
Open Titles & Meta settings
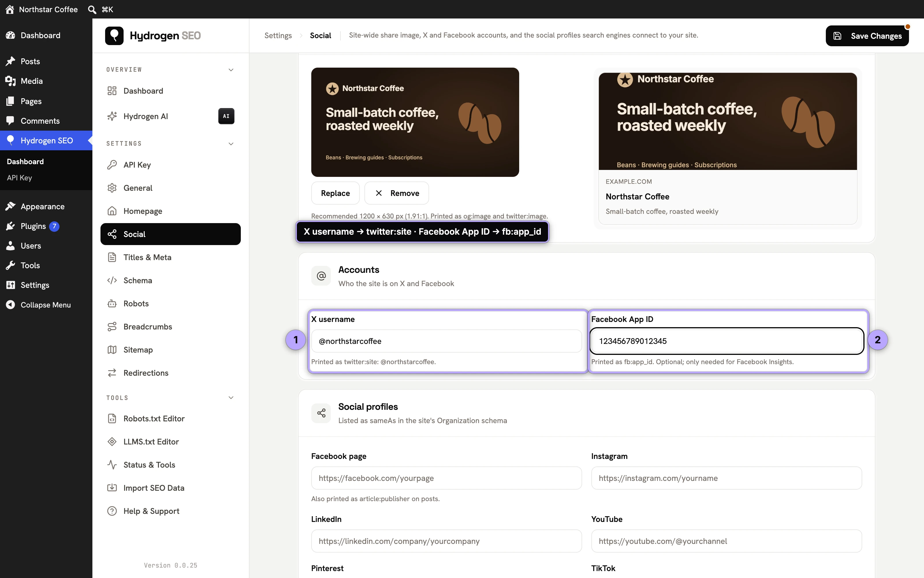coord(170,257)
